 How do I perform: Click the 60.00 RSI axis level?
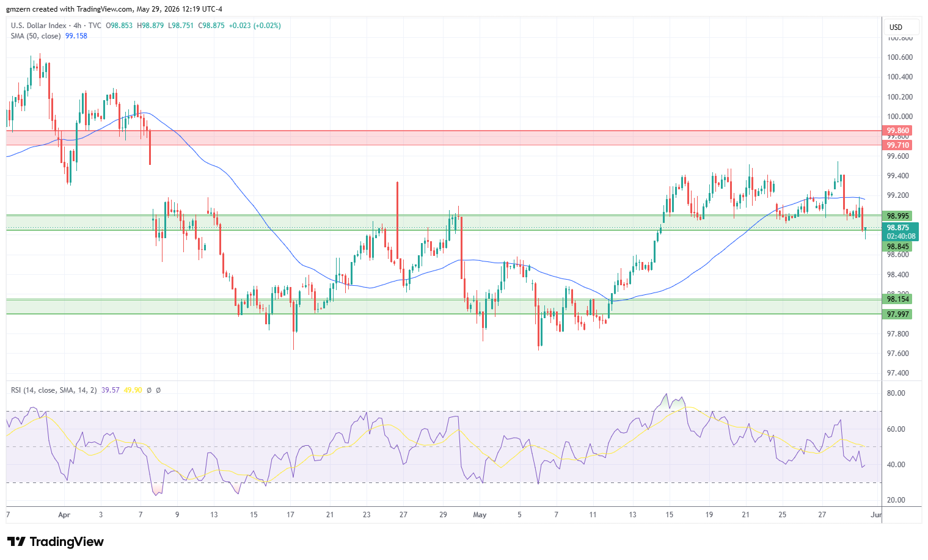896,429
